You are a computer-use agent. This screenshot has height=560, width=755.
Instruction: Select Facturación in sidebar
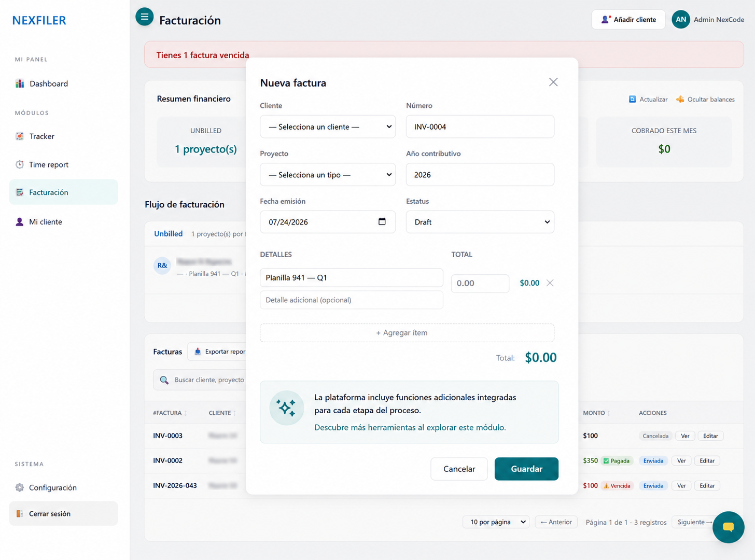coord(63,192)
